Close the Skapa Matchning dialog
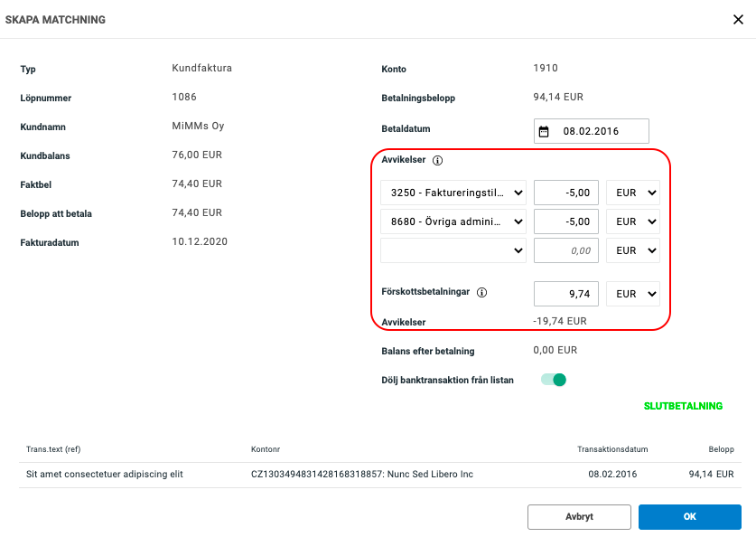The height and width of the screenshot is (537, 756). [738, 20]
